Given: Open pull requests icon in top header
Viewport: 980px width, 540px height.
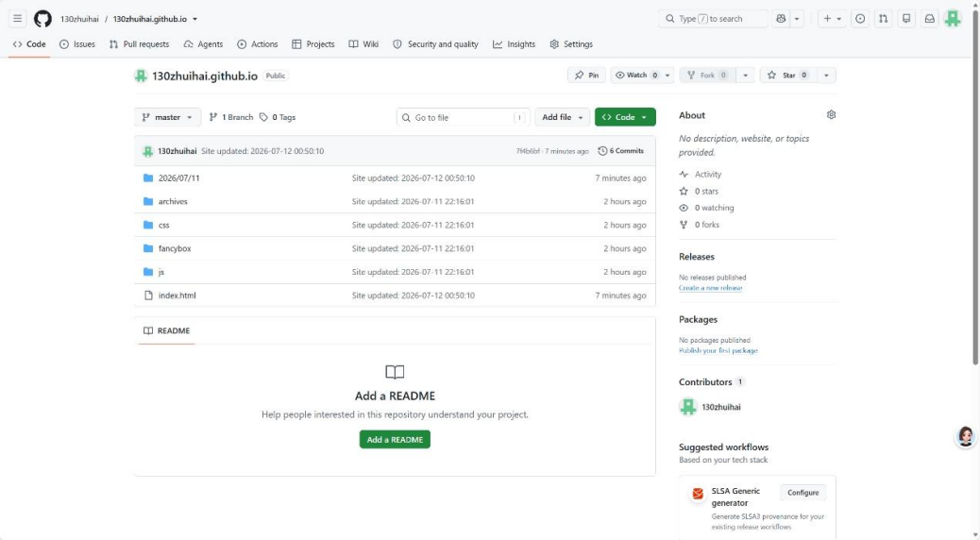Looking at the screenshot, I should coord(883,19).
